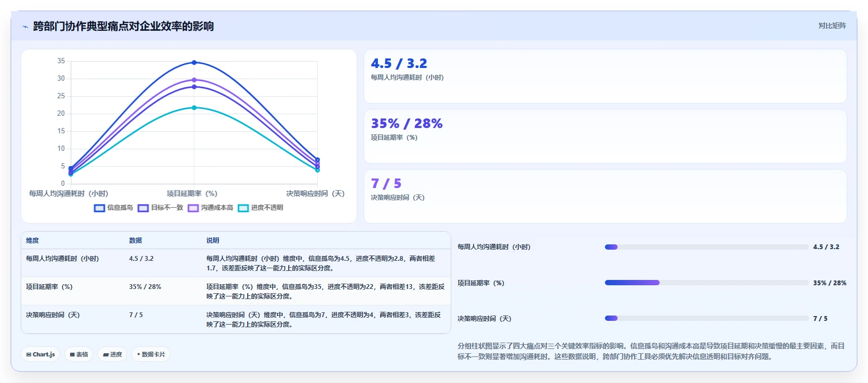
Task: Toggle the 信息孤岛 legend swatch
Action: tap(99, 208)
